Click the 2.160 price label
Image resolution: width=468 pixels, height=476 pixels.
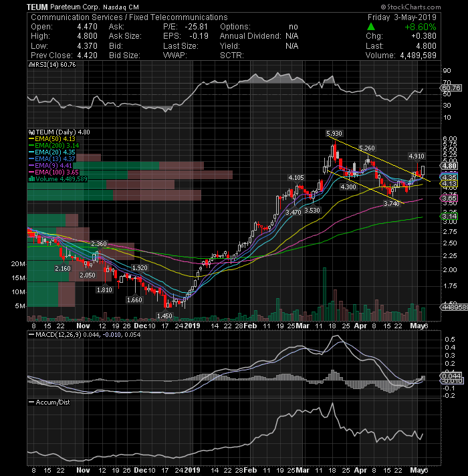[x=63, y=268]
